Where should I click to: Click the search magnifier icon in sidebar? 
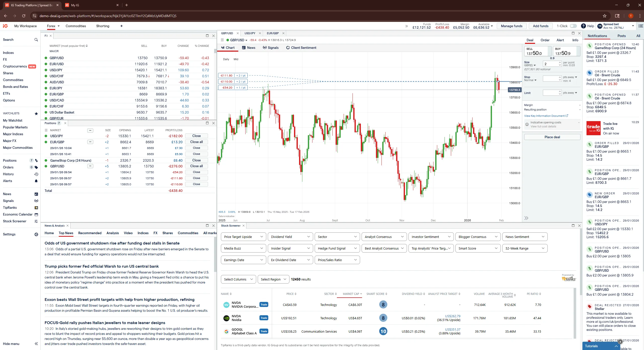[36, 40]
